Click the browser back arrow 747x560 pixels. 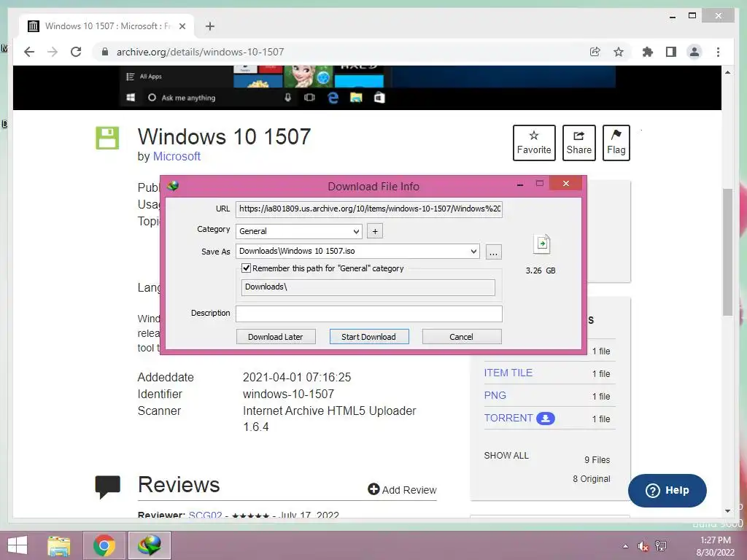29,52
